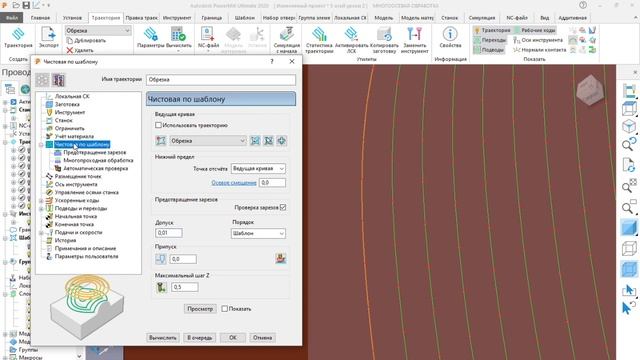Click the cursor selection icon in right toolbar
Screen dimensions: 640x360
[629, 290]
